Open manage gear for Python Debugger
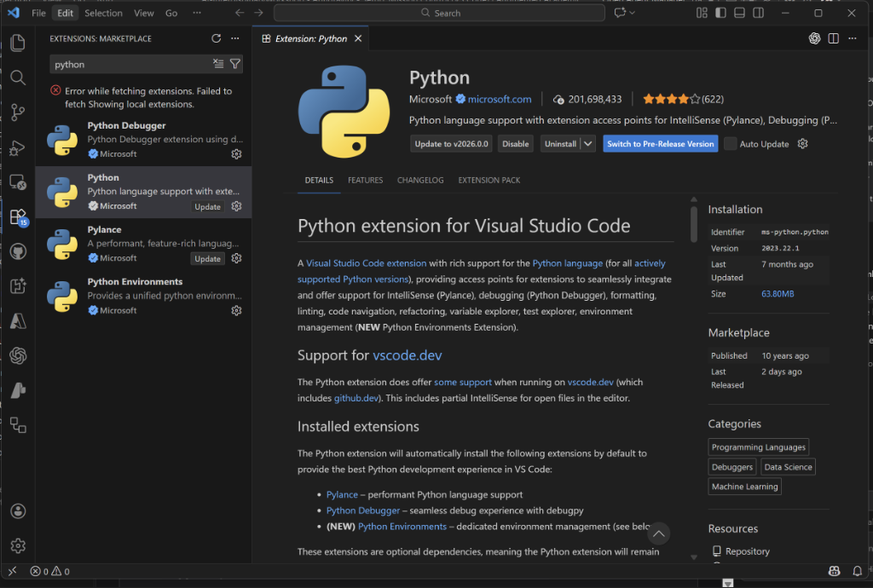 (x=237, y=154)
